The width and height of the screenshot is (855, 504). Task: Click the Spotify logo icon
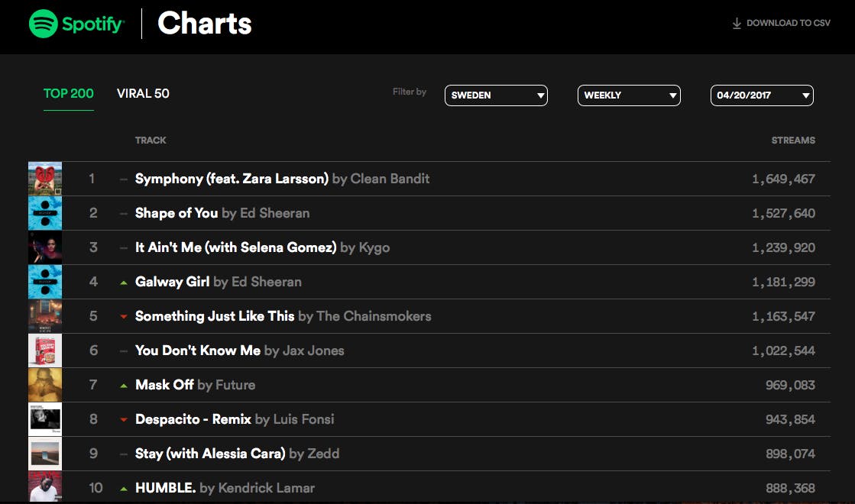[x=43, y=24]
